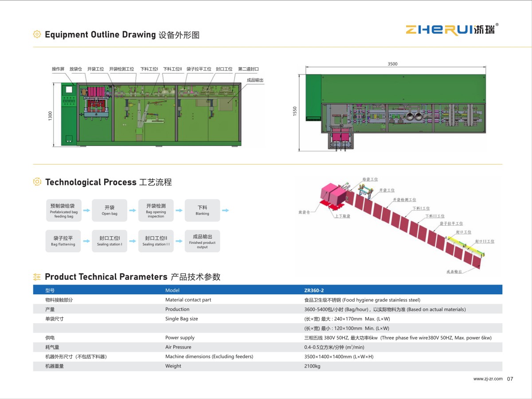Screen dimensions: 532x399
Task: Click the gear icon beside Technological Process
Action: tap(37, 182)
